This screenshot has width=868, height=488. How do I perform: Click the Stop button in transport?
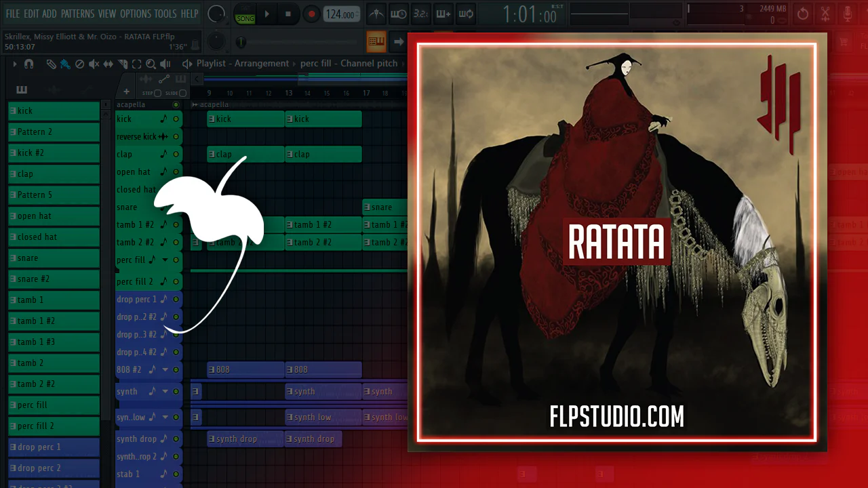288,14
